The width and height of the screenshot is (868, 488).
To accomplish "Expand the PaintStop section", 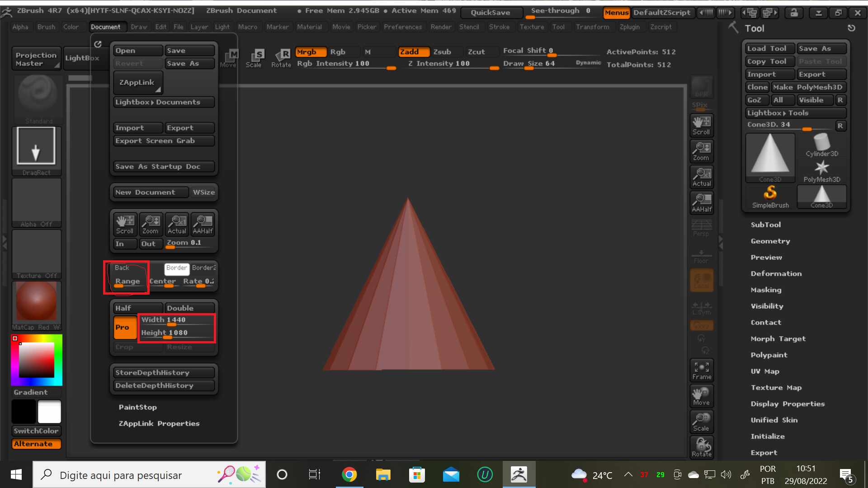I will [137, 407].
